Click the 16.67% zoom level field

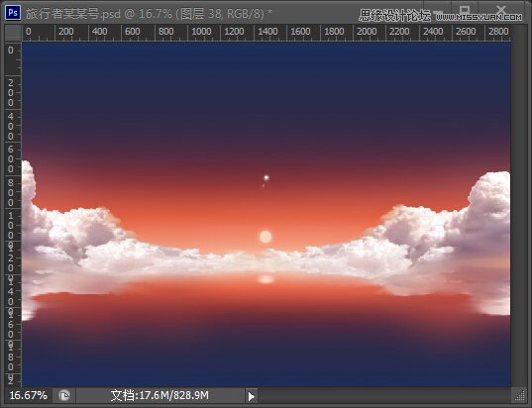pos(28,395)
